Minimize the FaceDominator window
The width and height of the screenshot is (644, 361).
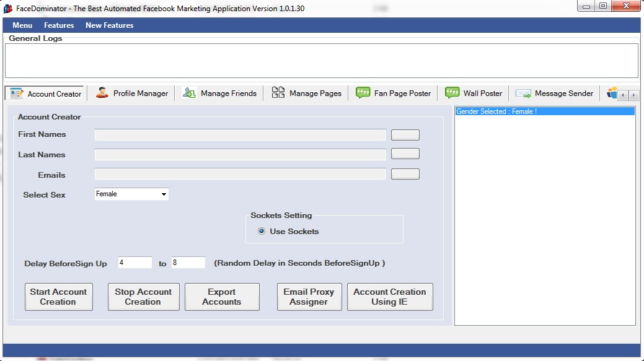tap(586, 6)
